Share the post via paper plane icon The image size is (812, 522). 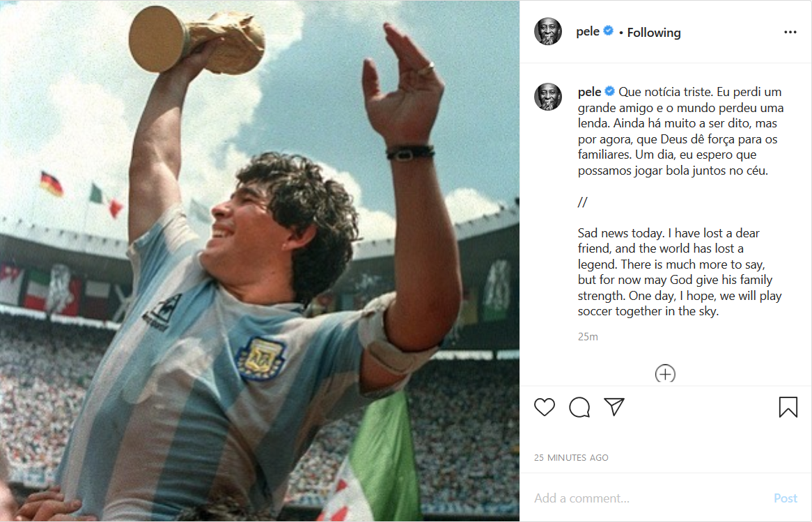coord(614,406)
